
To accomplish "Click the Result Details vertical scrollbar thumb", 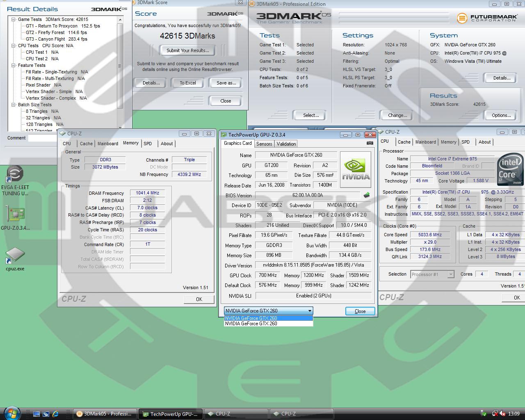I will (120, 66).
